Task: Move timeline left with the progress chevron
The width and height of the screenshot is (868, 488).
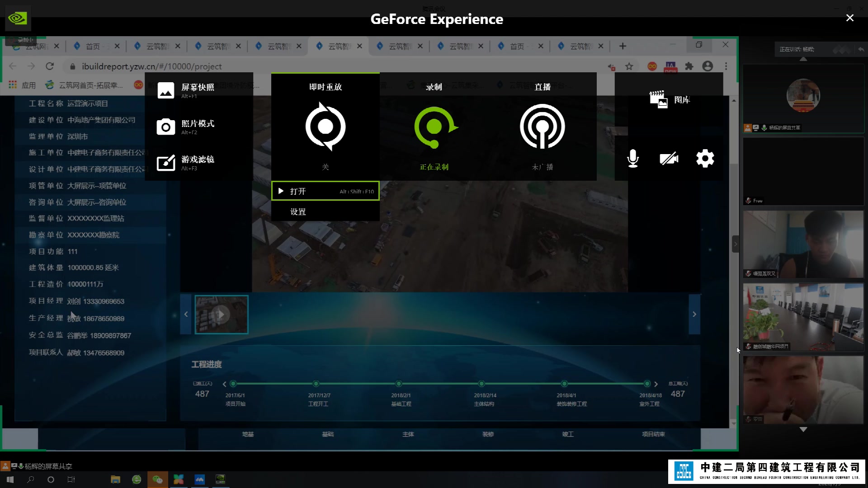Action: (x=224, y=384)
